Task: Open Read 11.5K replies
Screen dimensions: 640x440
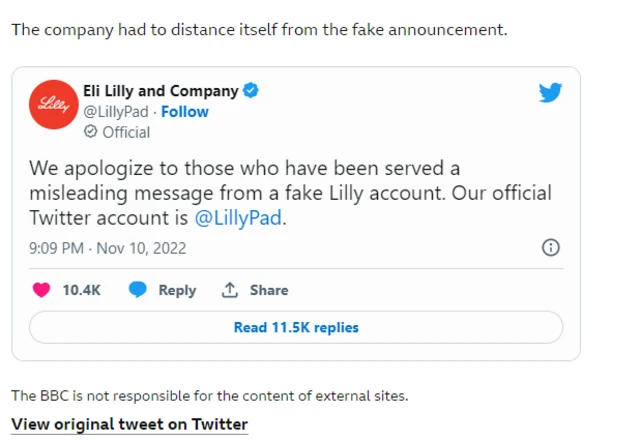Action: 296,327
